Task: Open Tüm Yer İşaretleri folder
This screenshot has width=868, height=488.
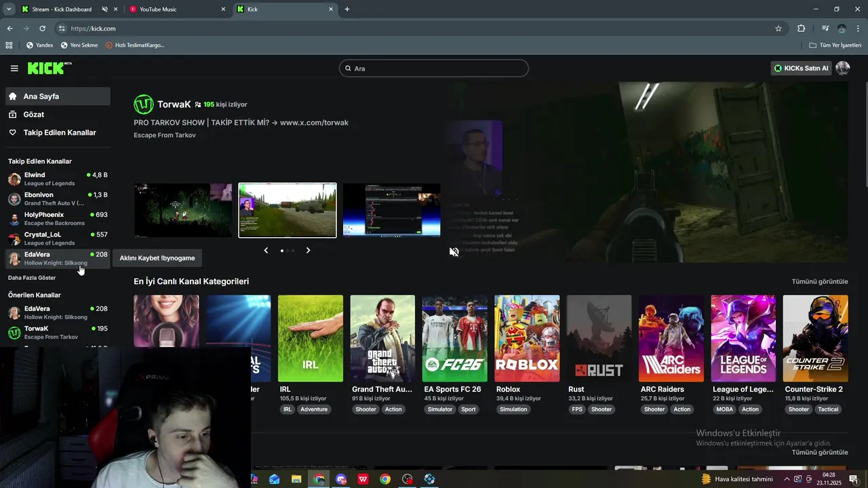Action: [835, 45]
